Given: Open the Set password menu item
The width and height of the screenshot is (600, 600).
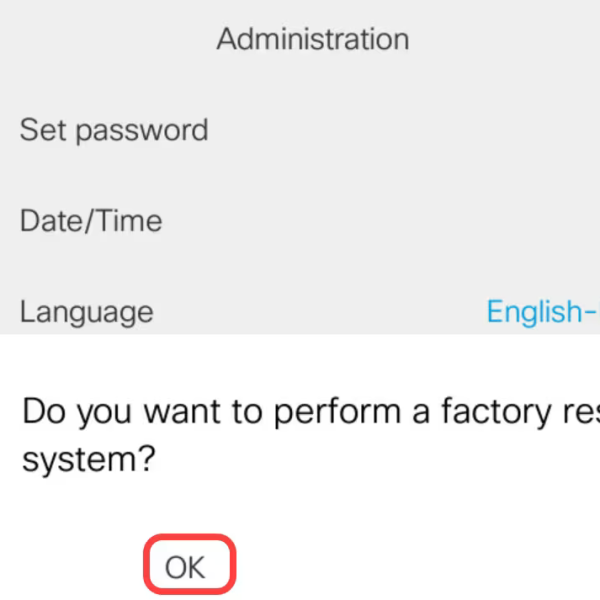Looking at the screenshot, I should [114, 130].
